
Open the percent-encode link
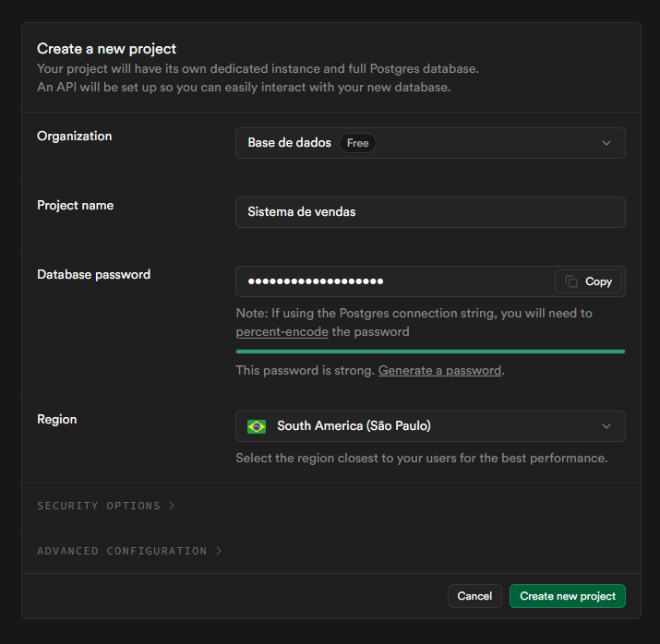click(282, 332)
